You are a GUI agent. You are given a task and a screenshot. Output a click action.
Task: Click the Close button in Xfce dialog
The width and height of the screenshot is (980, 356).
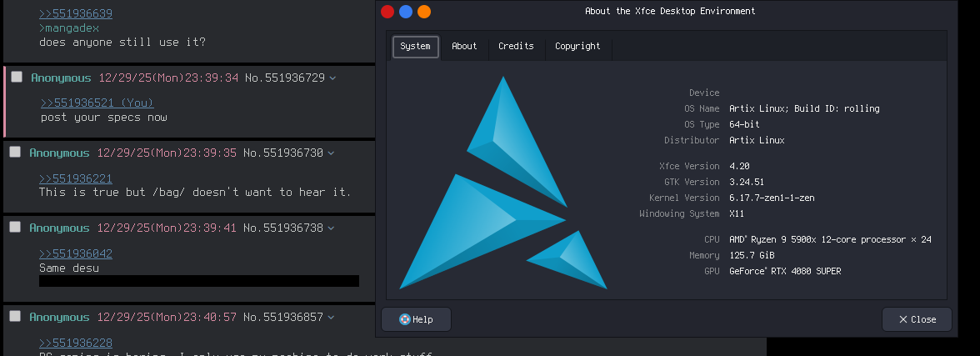point(917,319)
